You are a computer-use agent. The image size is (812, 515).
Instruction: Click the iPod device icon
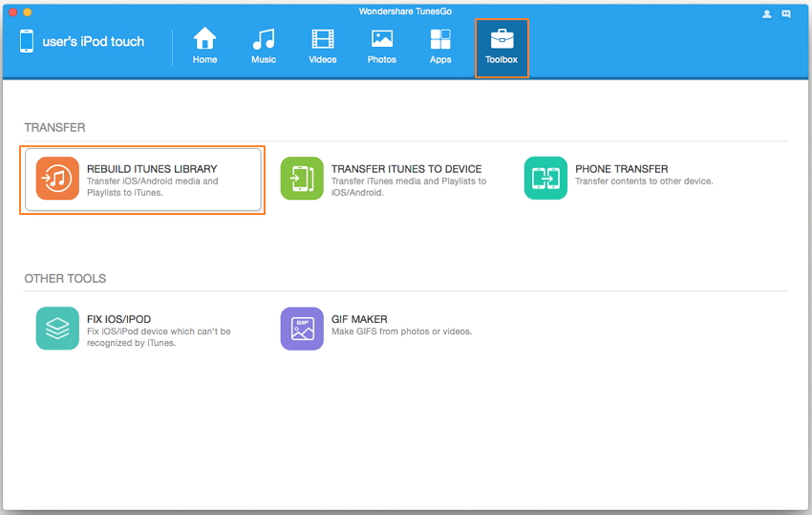coord(26,41)
